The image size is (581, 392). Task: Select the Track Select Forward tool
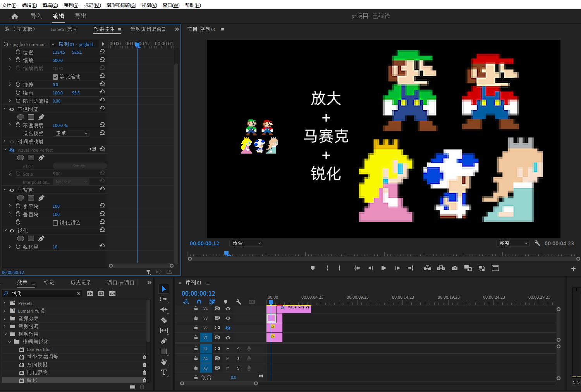click(x=164, y=299)
